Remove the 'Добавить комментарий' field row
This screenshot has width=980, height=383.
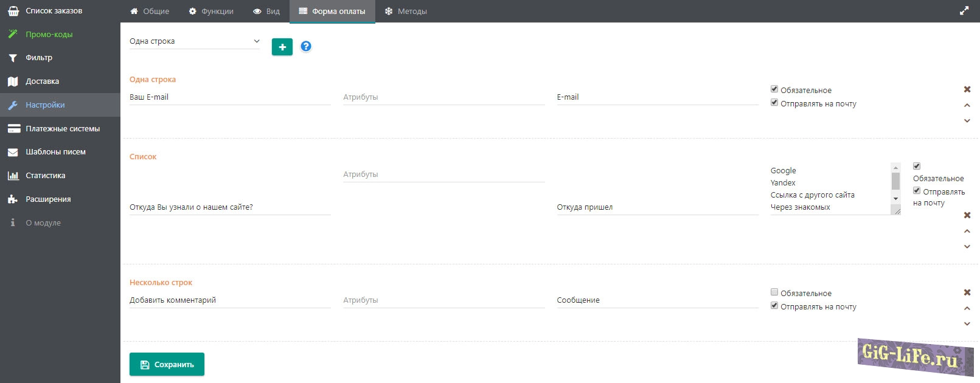967,292
